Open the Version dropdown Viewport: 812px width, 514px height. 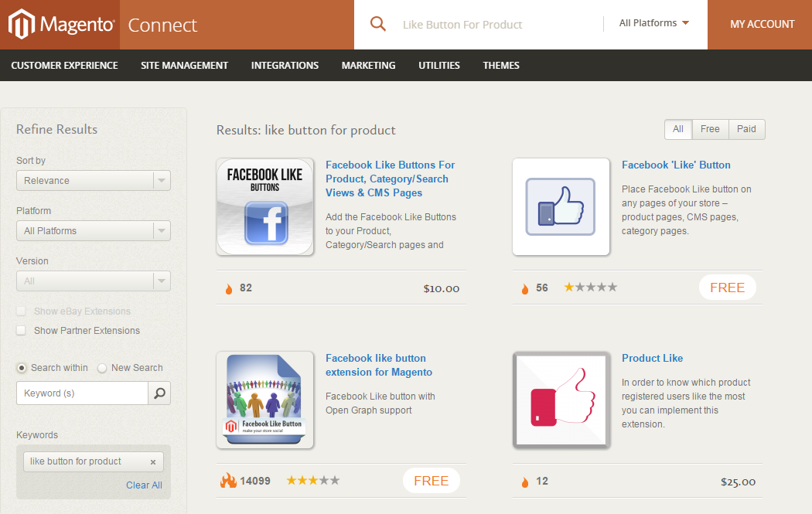tap(94, 281)
